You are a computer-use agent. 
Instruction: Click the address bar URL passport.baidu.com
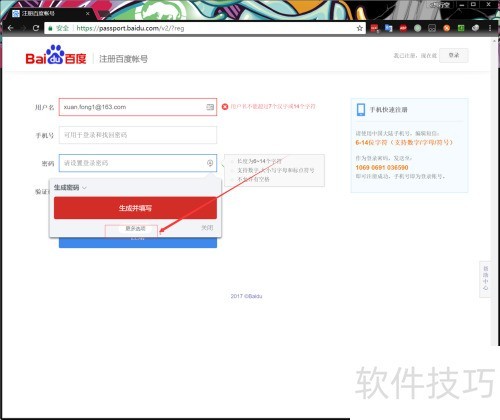(x=130, y=28)
